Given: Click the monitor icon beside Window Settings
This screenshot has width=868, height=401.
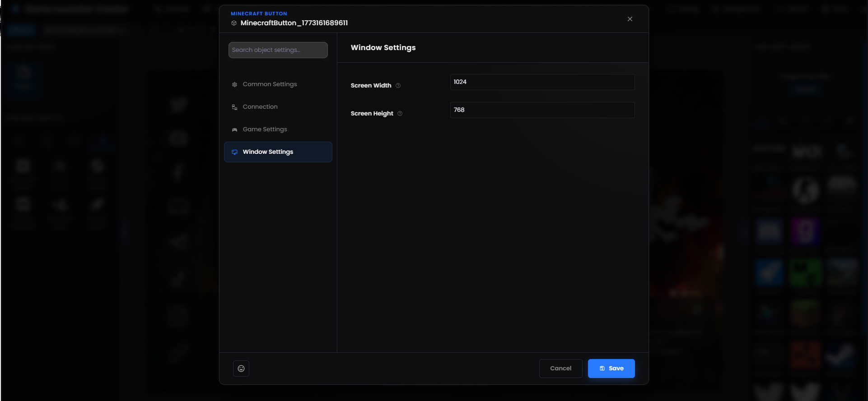Looking at the screenshot, I should coord(234,152).
